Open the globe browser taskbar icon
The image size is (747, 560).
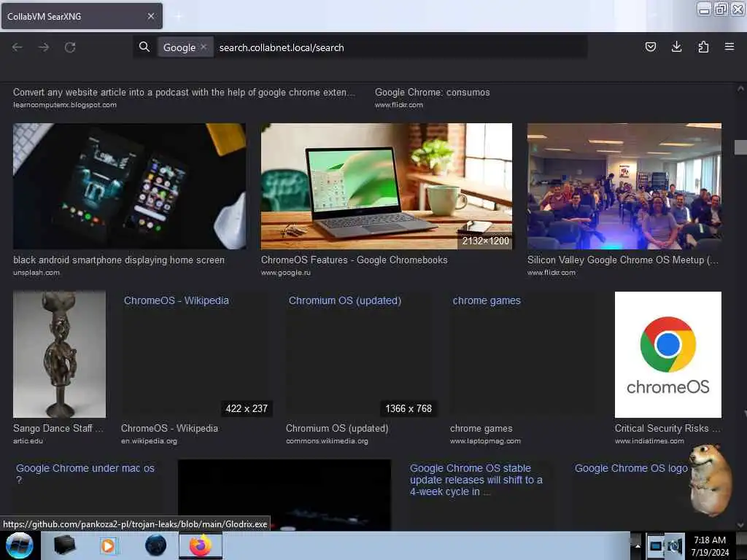point(155,545)
